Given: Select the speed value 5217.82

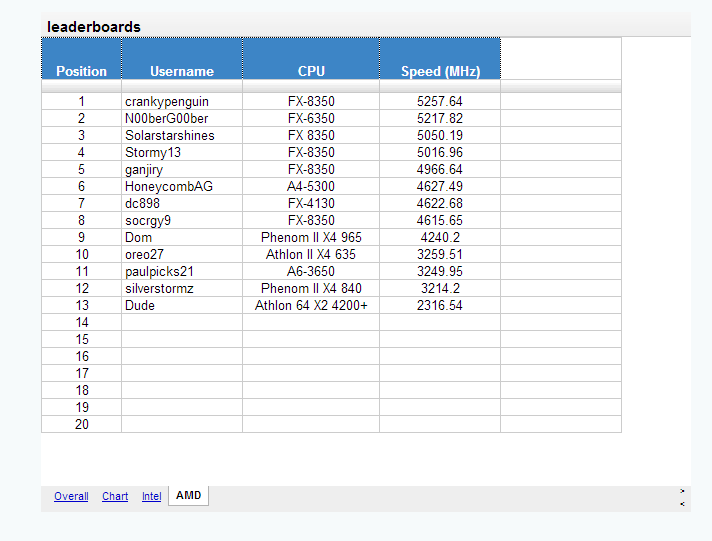Looking at the screenshot, I should [x=440, y=118].
